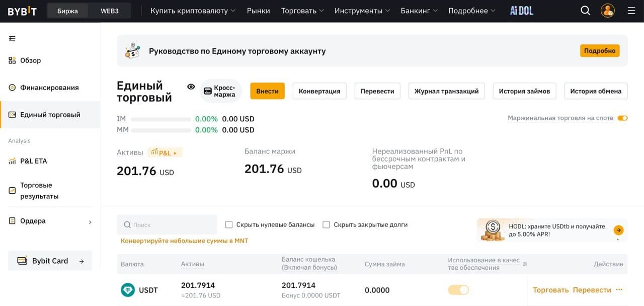Open the Кросс-маржа mode selector

[221, 91]
